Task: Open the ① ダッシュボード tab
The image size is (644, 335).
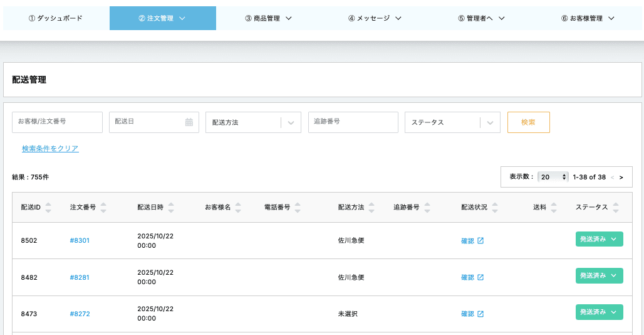Action: point(56,18)
